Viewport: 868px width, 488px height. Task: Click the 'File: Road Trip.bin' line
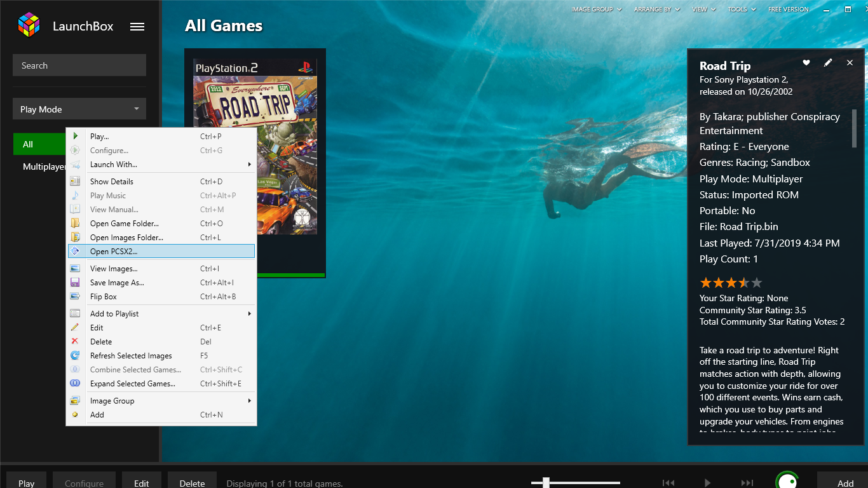[739, 226]
